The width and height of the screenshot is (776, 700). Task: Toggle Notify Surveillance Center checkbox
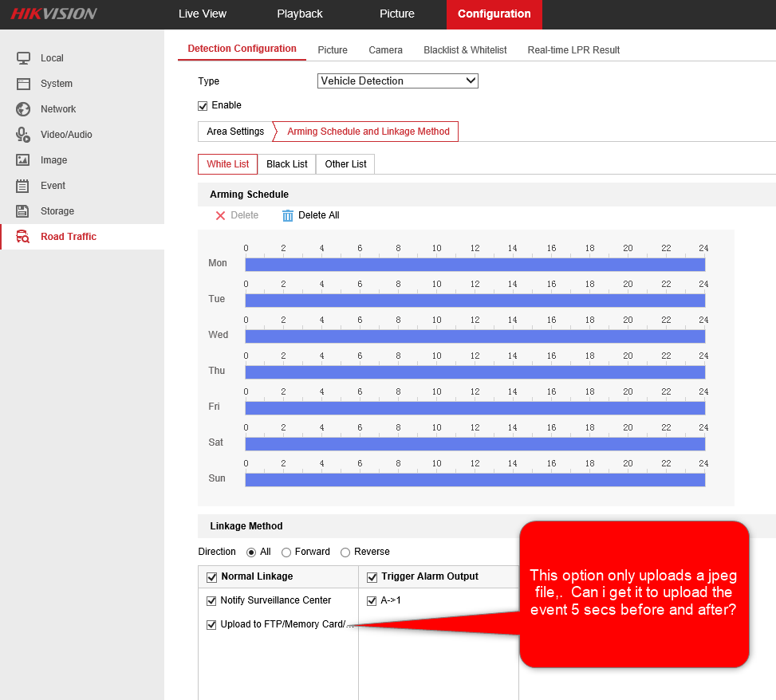tap(211, 600)
